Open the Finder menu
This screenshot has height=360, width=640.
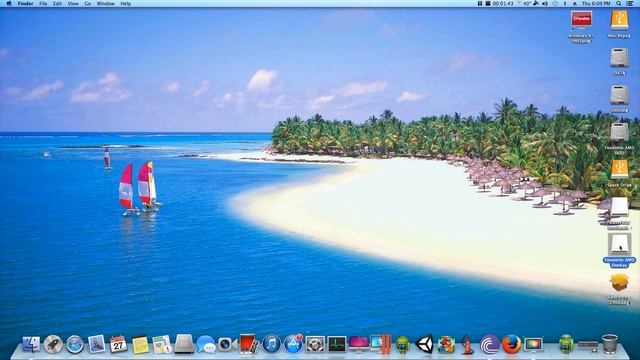[25, 3]
